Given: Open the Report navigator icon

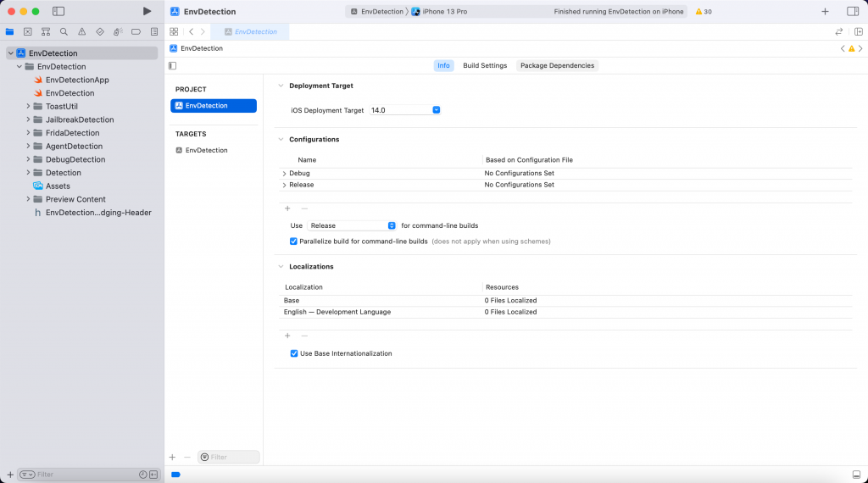Looking at the screenshot, I should click(x=154, y=31).
